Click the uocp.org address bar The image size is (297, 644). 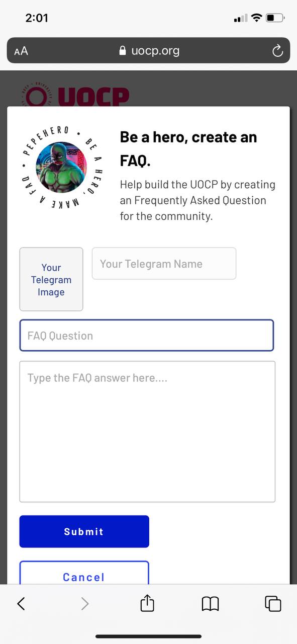click(148, 50)
